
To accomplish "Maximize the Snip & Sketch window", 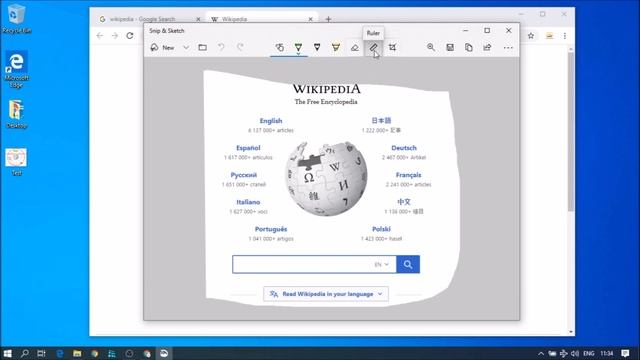I will (x=487, y=31).
